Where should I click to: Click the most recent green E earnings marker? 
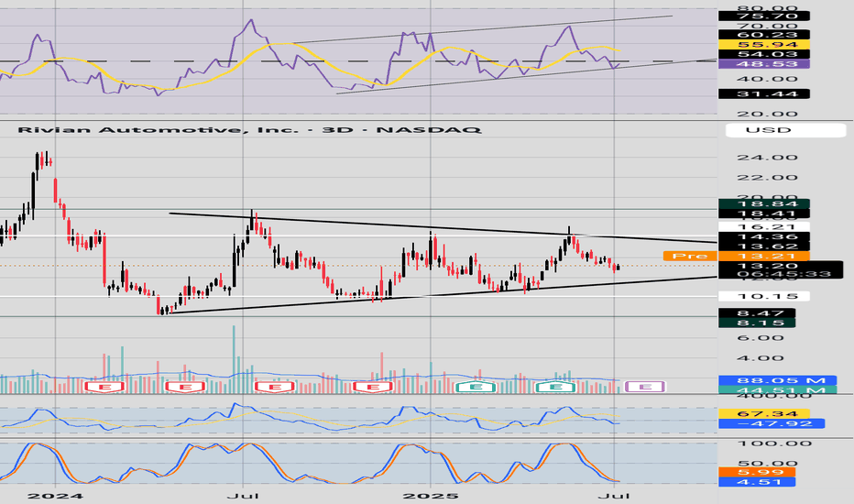pyautogui.click(x=556, y=387)
